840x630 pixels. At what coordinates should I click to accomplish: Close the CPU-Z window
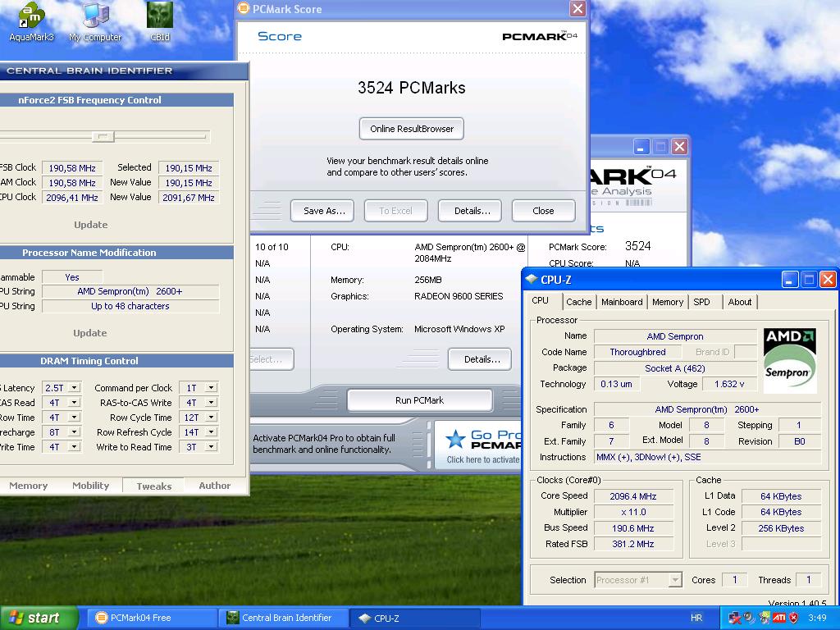[x=828, y=279]
